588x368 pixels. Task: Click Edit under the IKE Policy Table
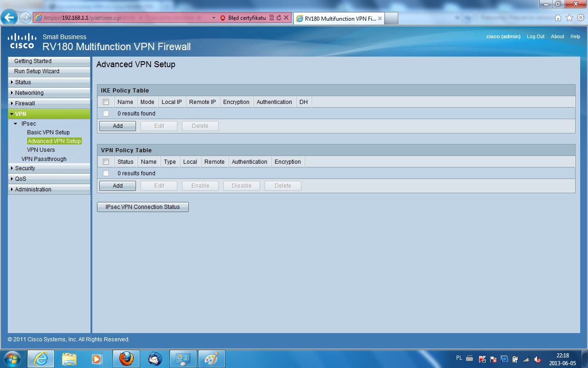[x=159, y=126]
